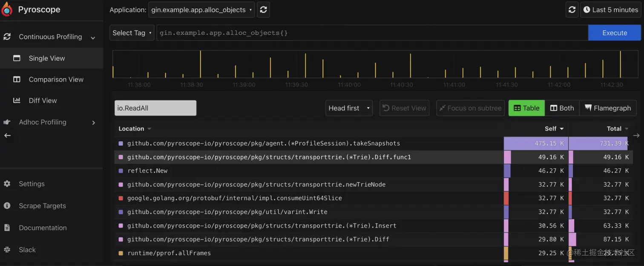Switch to Table view
Image resolution: width=644 pixels, height=266 pixels.
click(526, 108)
